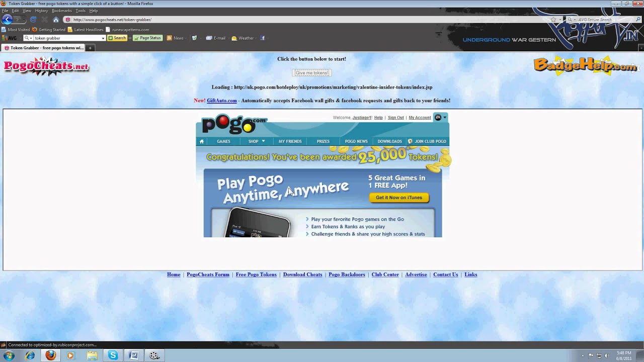The image size is (644, 362).
Task: Click the film reel taskbar icon
Action: coord(154,355)
